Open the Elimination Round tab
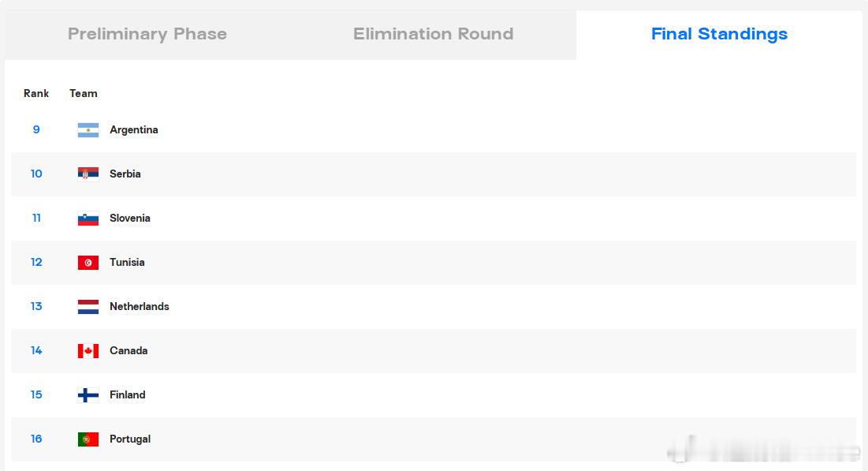Viewport: 868px width, 471px height. pyautogui.click(x=434, y=35)
